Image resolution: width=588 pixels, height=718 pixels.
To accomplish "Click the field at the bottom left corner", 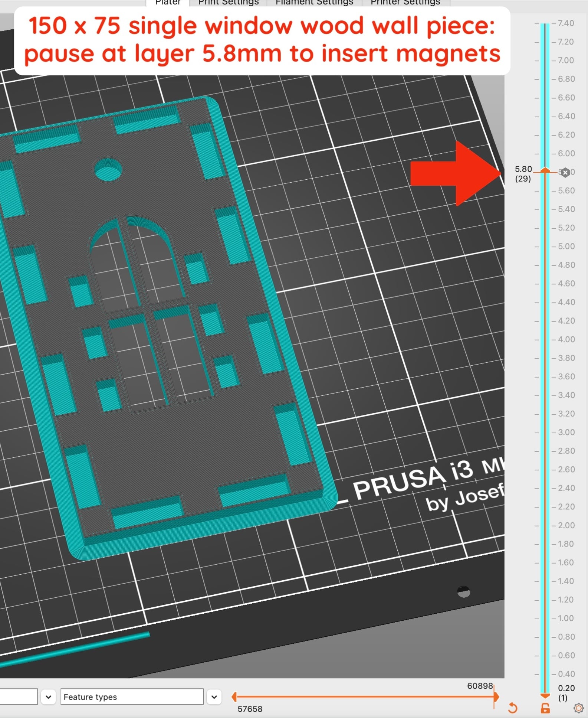I will [19, 697].
